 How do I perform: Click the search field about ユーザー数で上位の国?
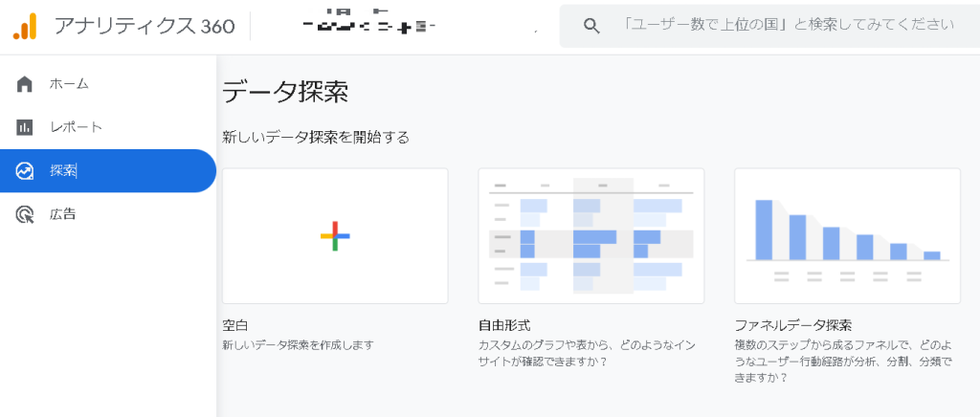769,26
